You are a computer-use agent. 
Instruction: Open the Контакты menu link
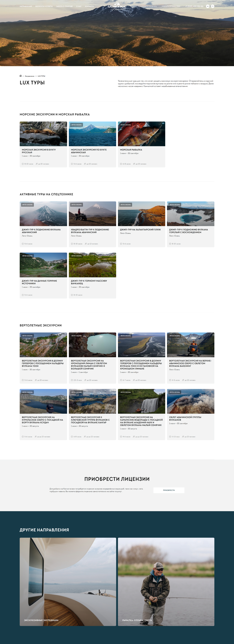coord(90,6)
